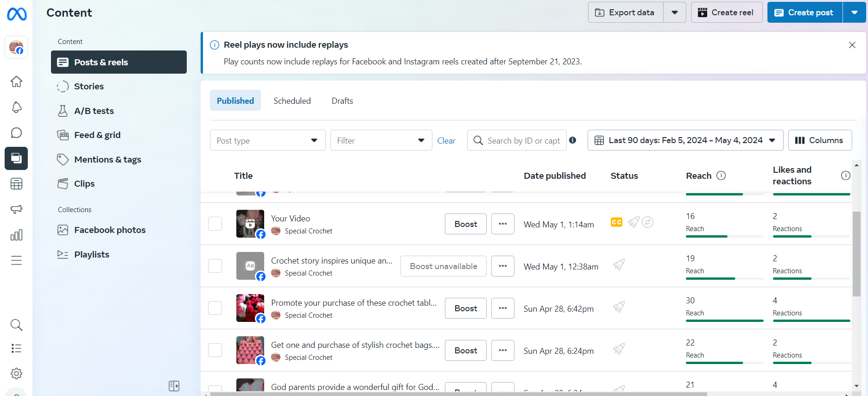Check the crochet bags post checkbox
Image resolution: width=868 pixels, height=396 pixels.
coord(215,350)
